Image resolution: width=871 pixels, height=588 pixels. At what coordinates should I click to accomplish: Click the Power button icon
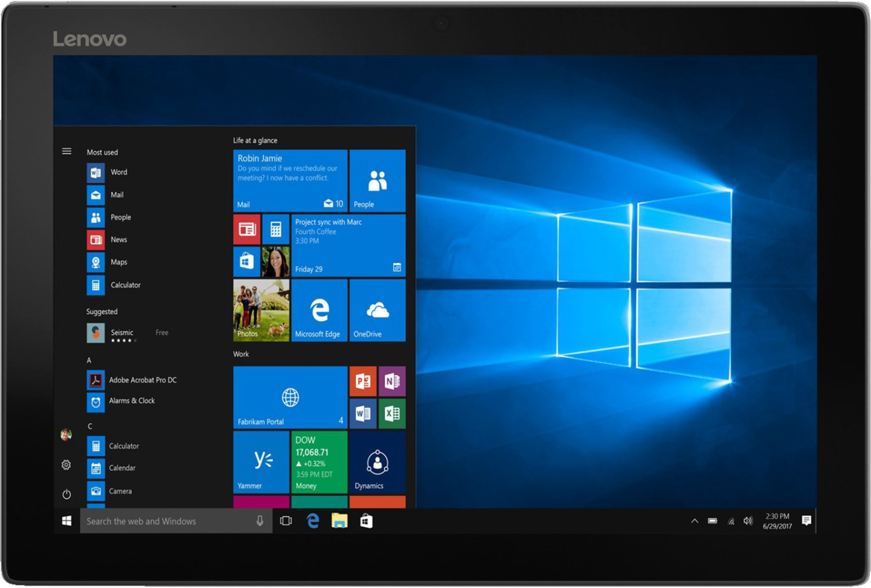coord(66,494)
